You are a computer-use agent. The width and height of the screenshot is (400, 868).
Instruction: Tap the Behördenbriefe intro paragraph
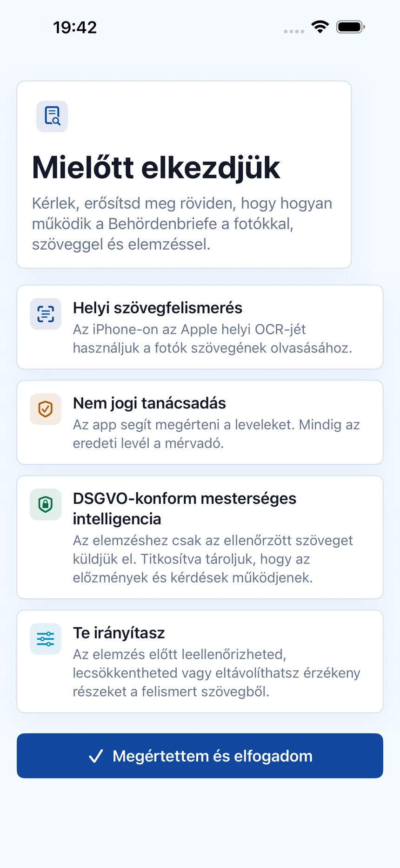(x=182, y=224)
